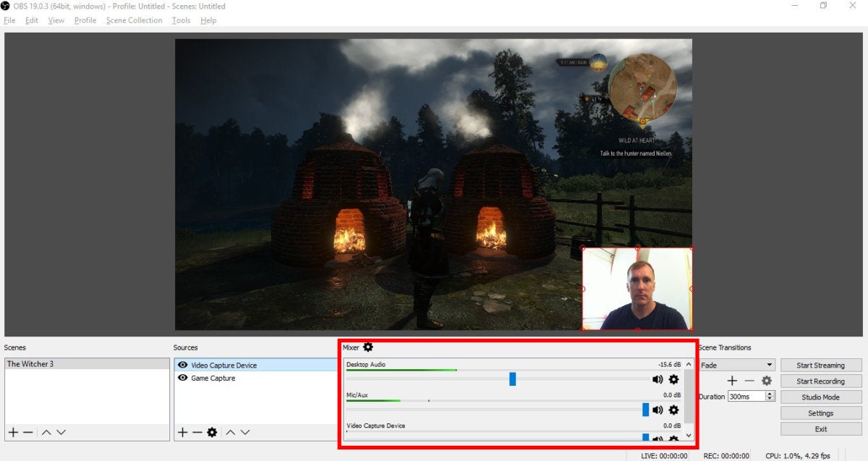Open transition properties gear icon
This screenshot has width=868, height=461.
767,381
